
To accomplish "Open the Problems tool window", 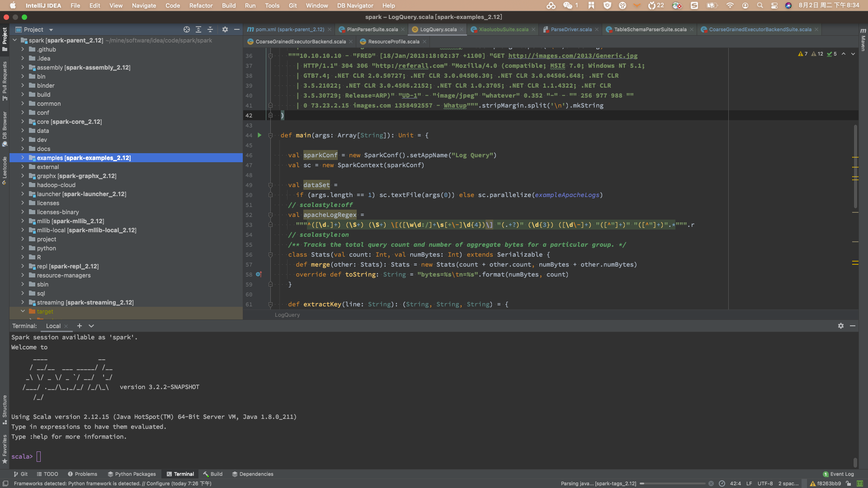I will 83,474.
